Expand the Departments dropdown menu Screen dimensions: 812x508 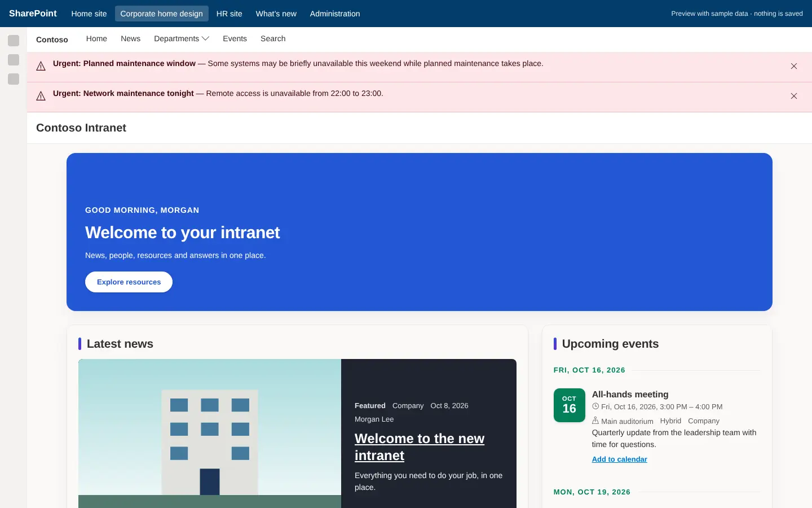pyautogui.click(x=182, y=38)
